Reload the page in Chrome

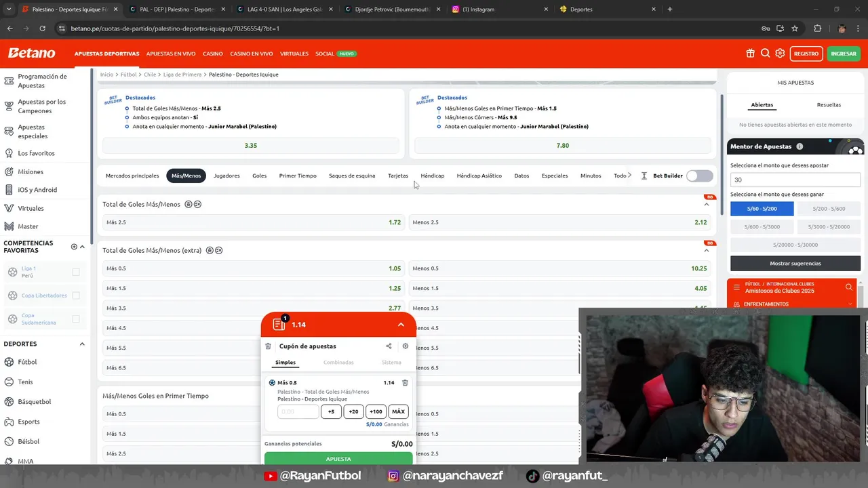point(42,28)
